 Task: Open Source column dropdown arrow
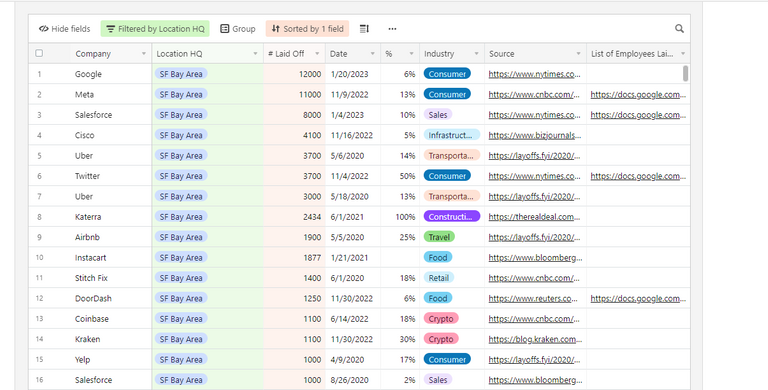(x=578, y=54)
